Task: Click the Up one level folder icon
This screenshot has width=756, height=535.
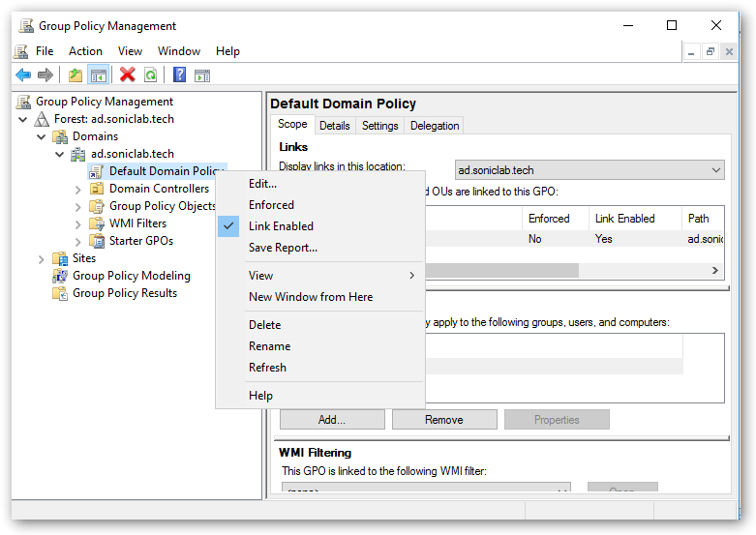Action: (x=76, y=74)
